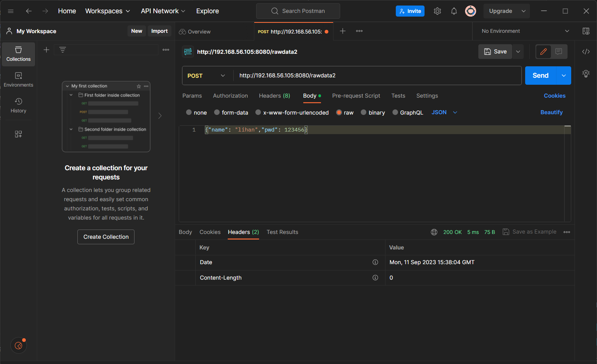Select the GraphQL body type

click(395, 112)
